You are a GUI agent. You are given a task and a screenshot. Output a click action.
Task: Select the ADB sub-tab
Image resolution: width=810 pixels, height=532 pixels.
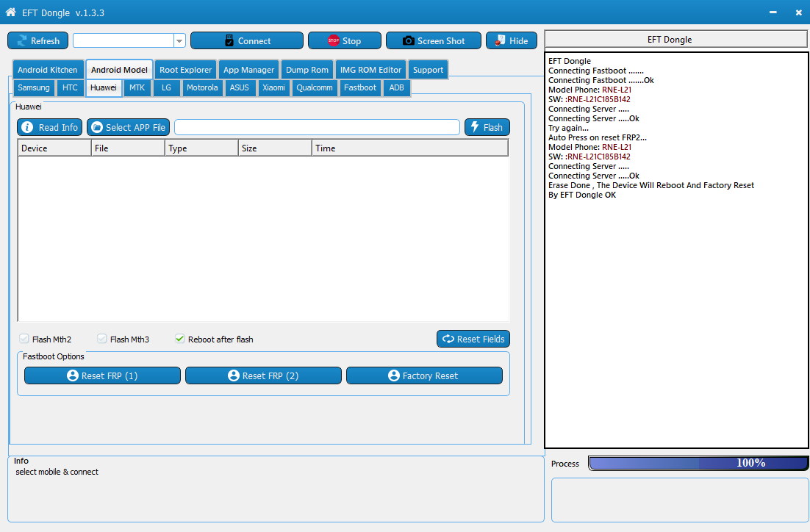[396, 87]
